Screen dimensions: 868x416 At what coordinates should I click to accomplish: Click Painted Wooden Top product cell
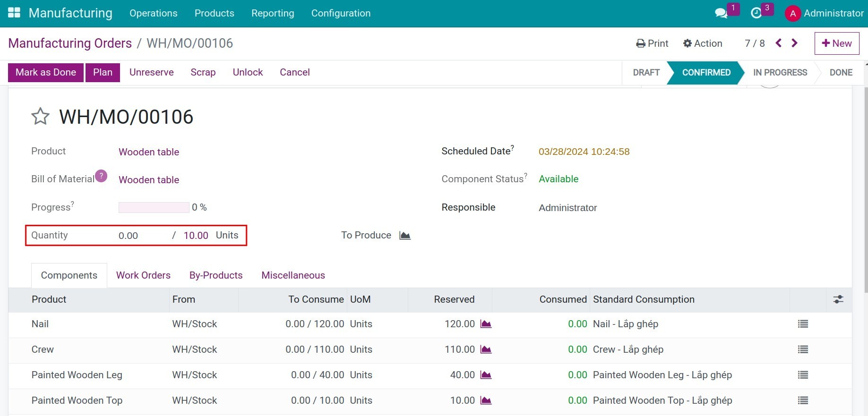coord(77,400)
